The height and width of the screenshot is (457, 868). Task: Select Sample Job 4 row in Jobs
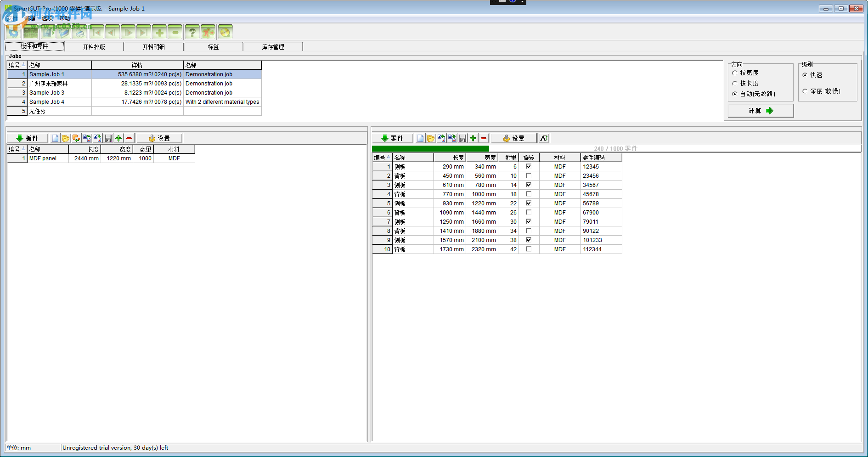134,102
